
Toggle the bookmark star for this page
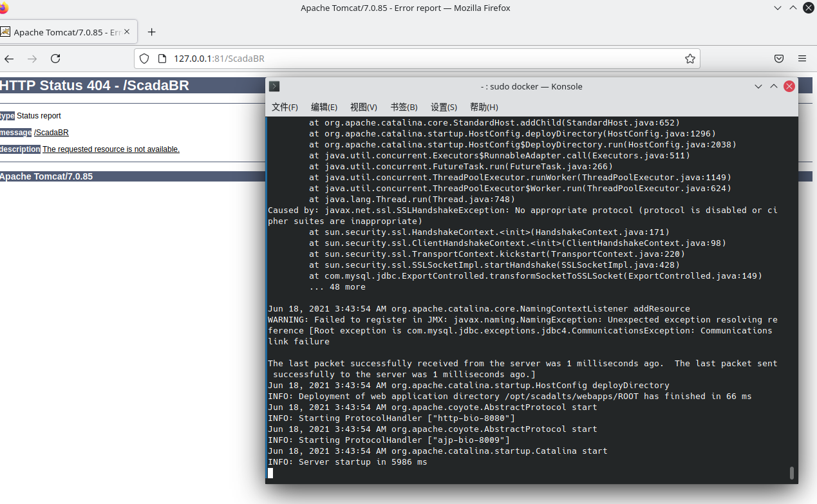(x=690, y=59)
